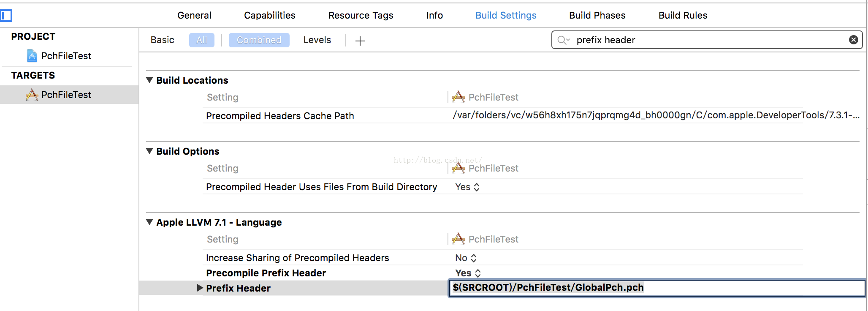Click the PchFileTest target app icon in the sidebar
This screenshot has height=311, width=868.
click(x=32, y=95)
